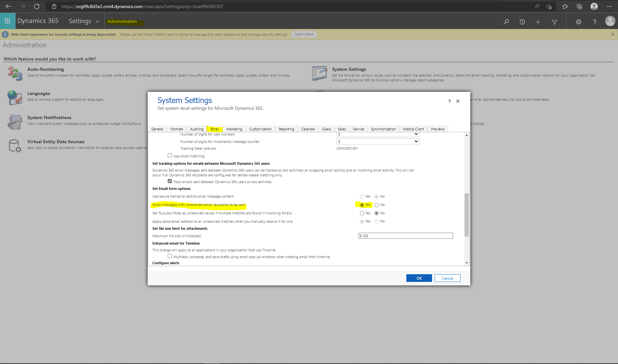Screen dimensions: 618x364
Task: Open the Auto-Numbering link
Action: tap(45, 69)
